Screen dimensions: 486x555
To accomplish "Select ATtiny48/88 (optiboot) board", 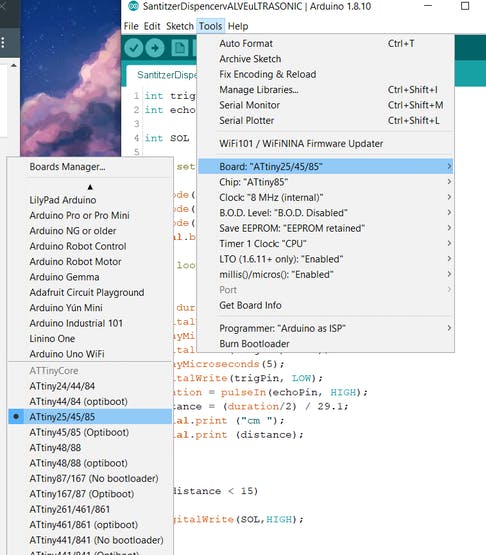I will coord(90,463).
